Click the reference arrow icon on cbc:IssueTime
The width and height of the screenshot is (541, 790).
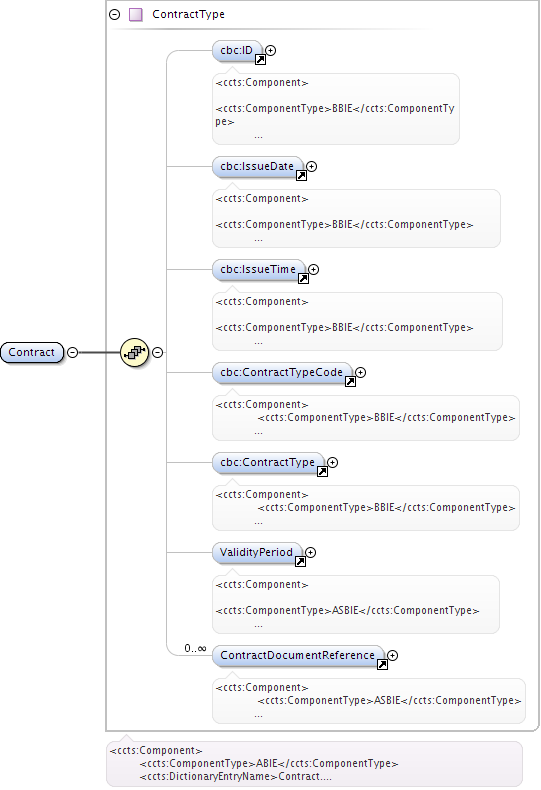[303, 279]
